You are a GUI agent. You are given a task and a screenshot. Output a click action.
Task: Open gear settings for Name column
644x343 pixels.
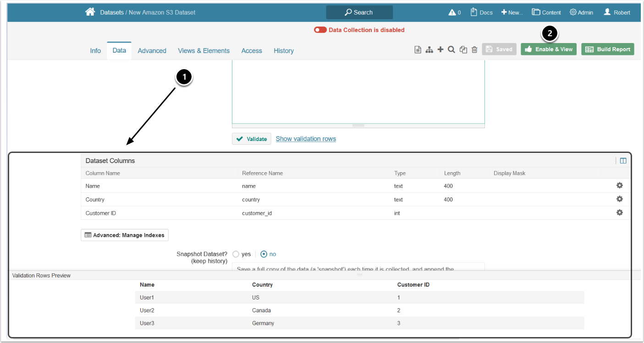point(619,185)
